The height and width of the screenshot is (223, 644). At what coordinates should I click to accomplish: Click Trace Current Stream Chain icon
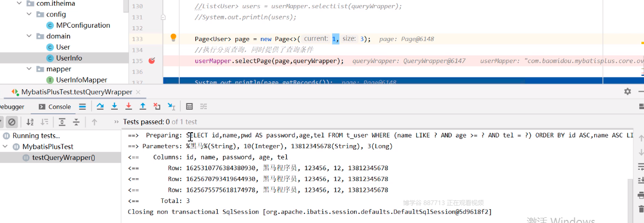203,107
